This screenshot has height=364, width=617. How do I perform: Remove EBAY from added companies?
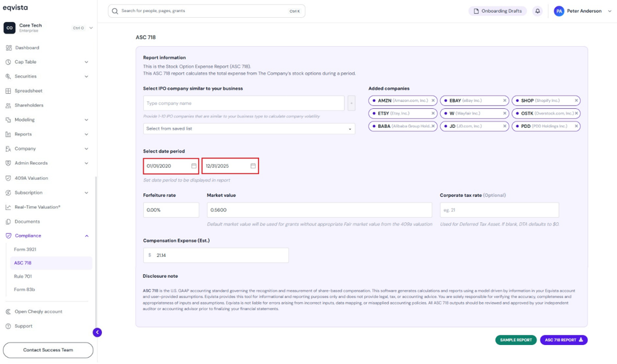[504, 101]
